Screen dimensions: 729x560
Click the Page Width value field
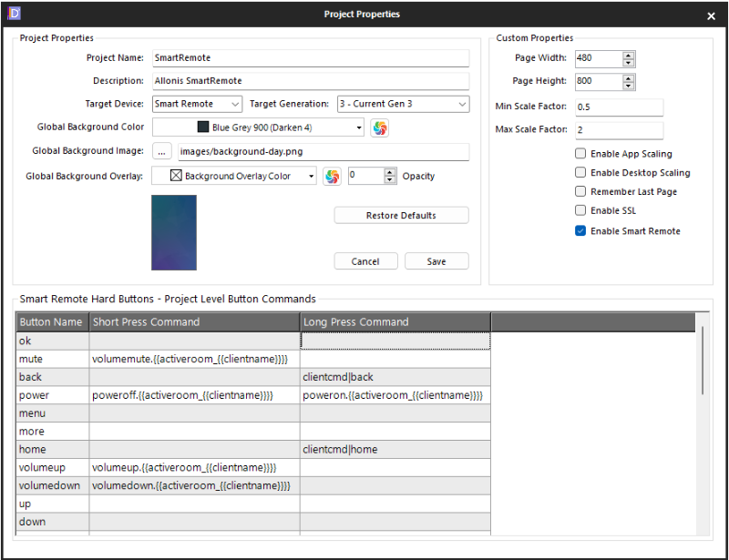pyautogui.click(x=599, y=59)
